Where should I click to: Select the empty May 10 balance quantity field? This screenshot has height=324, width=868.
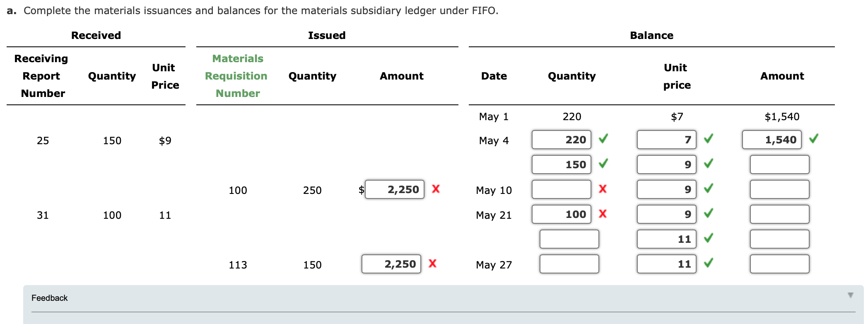click(x=561, y=189)
